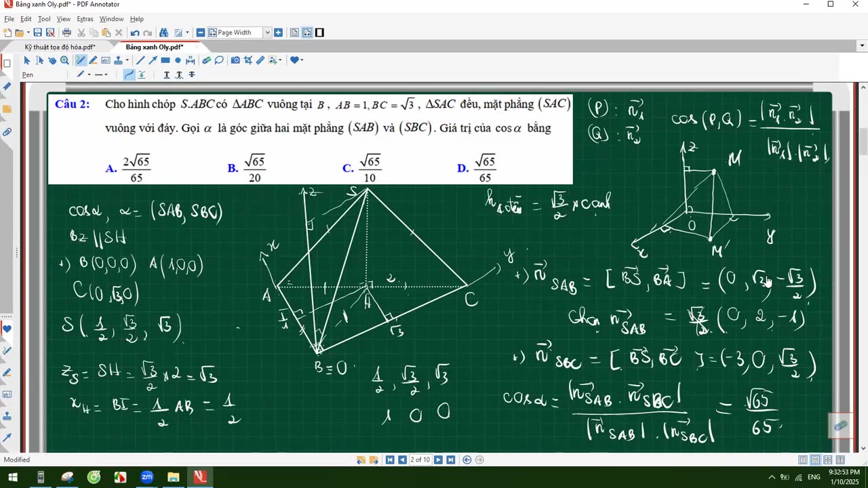This screenshot has width=868, height=488.
Task: Enable single page view layout
Action: [803, 460]
